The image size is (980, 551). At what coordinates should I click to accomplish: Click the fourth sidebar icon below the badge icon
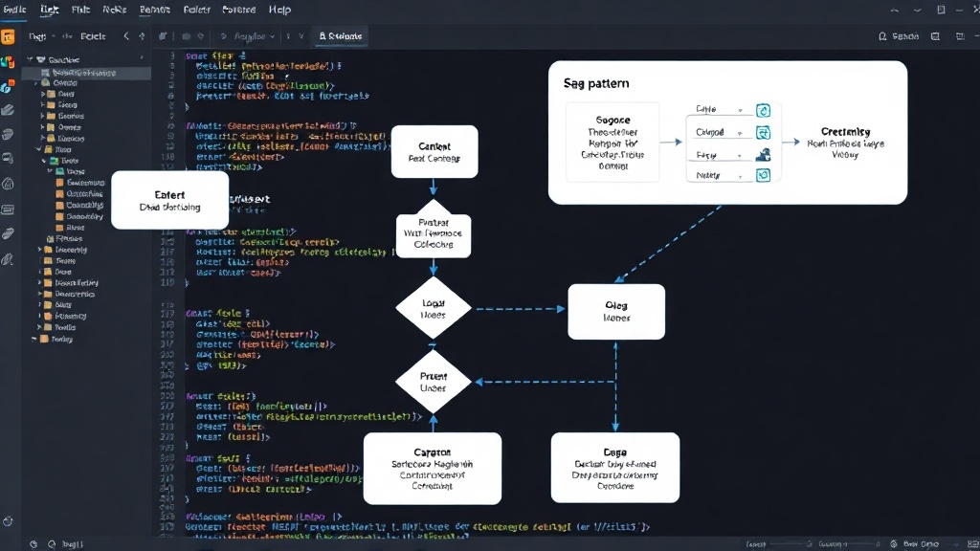tap(8, 111)
